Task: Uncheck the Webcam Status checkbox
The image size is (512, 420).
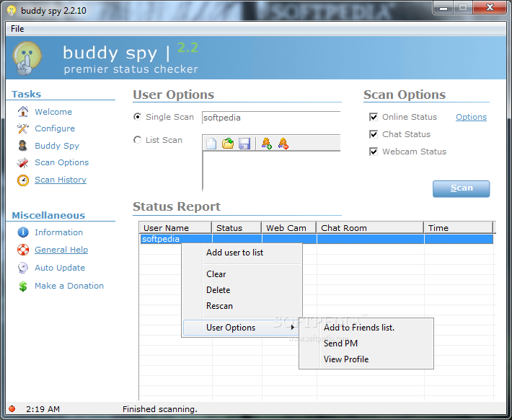Action: point(374,152)
